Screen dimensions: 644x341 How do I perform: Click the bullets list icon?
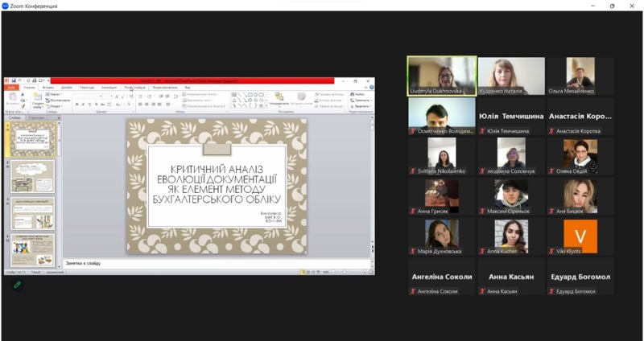coord(141,97)
